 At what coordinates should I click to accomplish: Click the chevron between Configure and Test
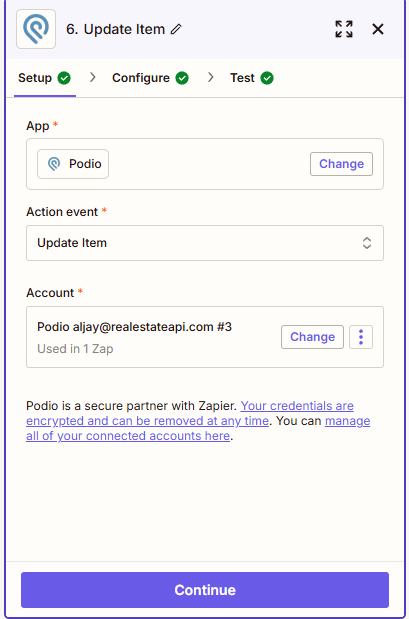point(210,77)
